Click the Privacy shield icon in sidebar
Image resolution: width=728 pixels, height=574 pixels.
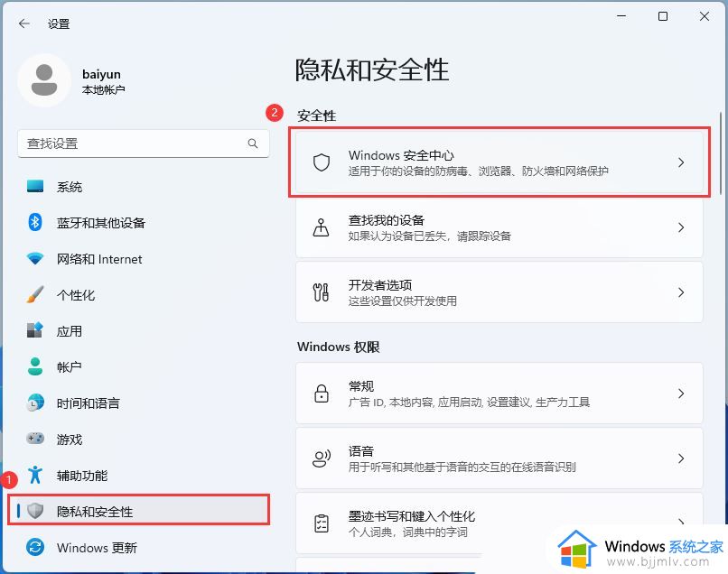[35, 511]
